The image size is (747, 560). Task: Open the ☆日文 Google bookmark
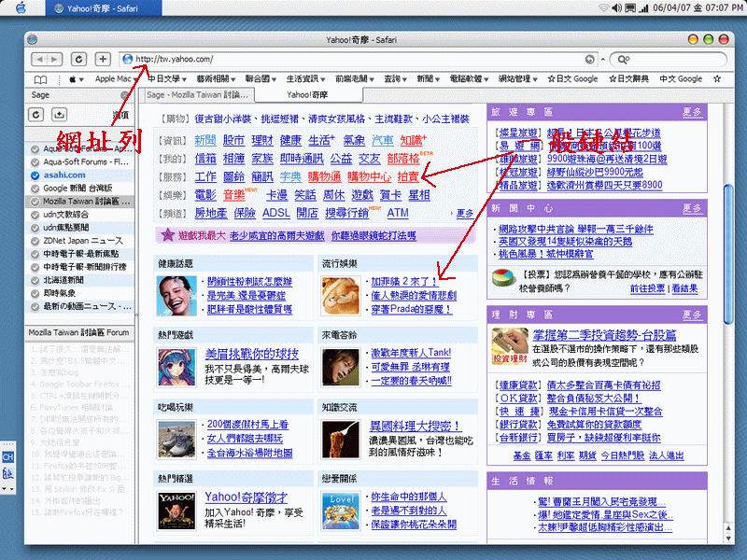[x=572, y=79]
